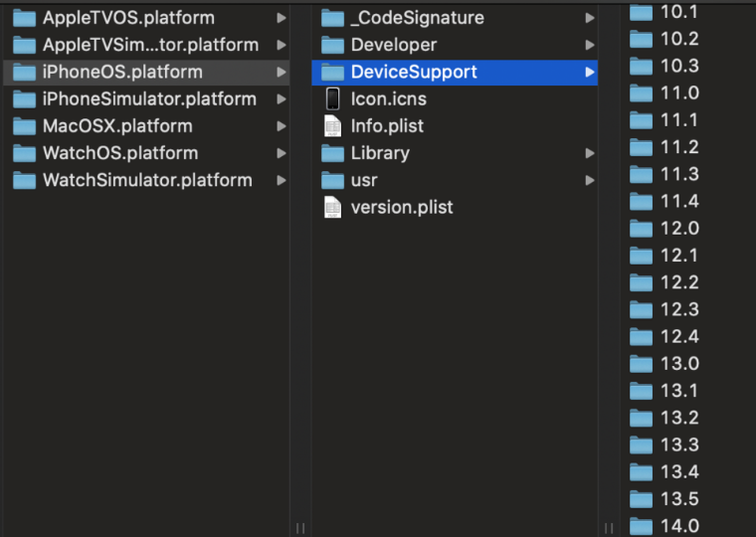This screenshot has width=756, height=537.
Task: Expand AppleTVOS.platform using its arrow
Action: [282, 18]
